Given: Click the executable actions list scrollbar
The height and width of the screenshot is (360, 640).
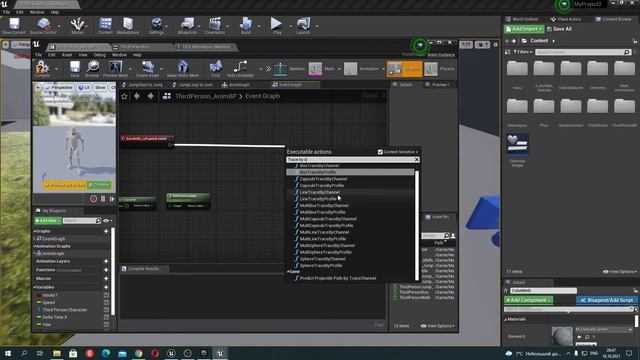Looking at the screenshot, I should 417,226.
